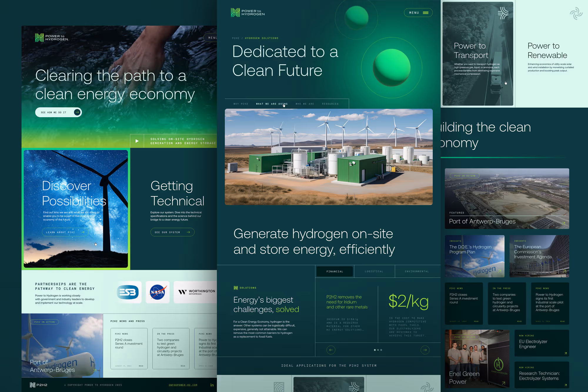
Task: Switch to the LOGISTICAL tab
Action: click(x=374, y=271)
